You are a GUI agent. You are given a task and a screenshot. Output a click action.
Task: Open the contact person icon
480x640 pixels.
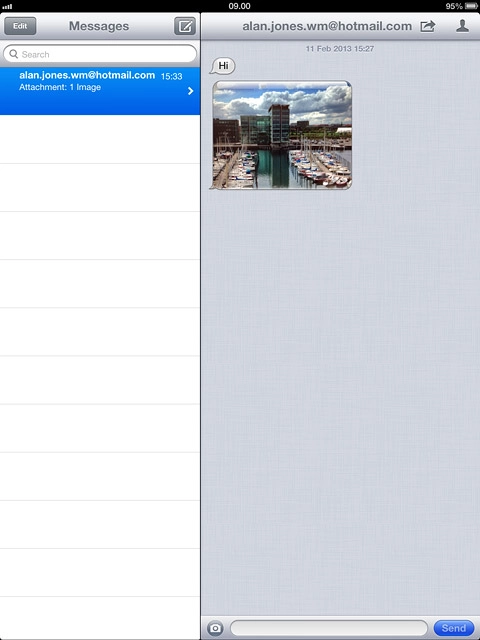[x=462, y=26]
